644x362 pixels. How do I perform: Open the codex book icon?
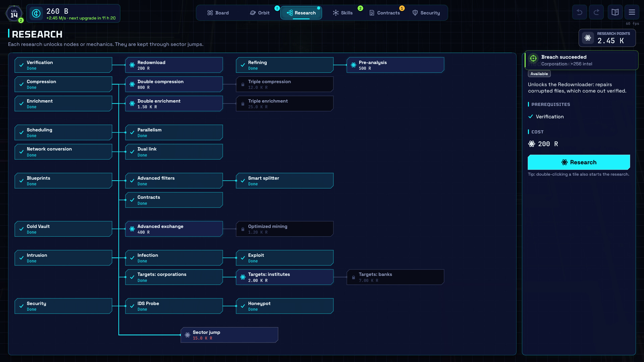point(615,12)
